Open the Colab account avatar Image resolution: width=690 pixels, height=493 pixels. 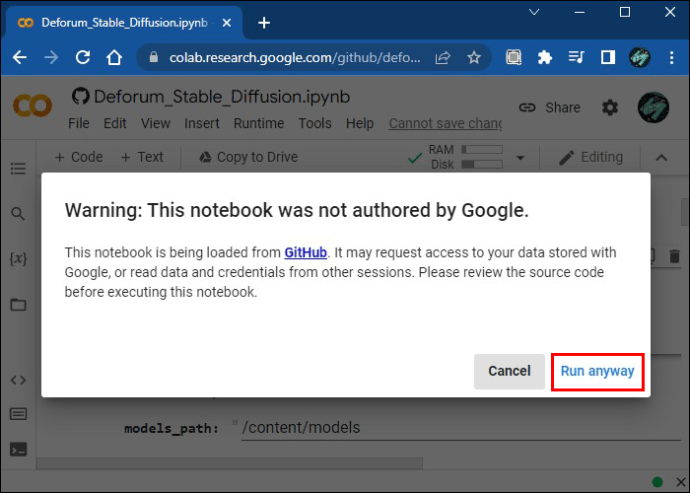653,107
